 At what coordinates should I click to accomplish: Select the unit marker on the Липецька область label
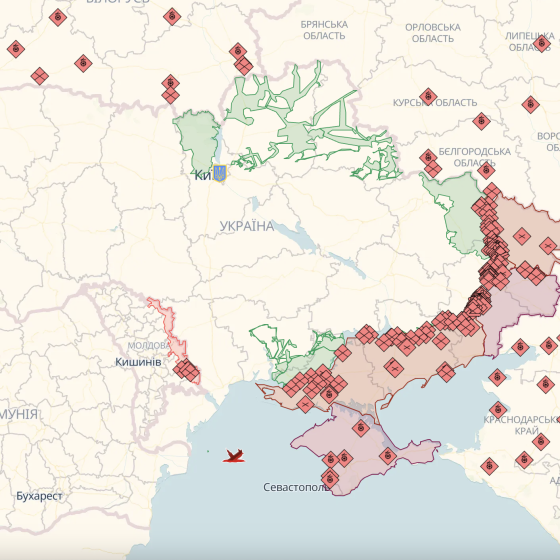coord(541,44)
